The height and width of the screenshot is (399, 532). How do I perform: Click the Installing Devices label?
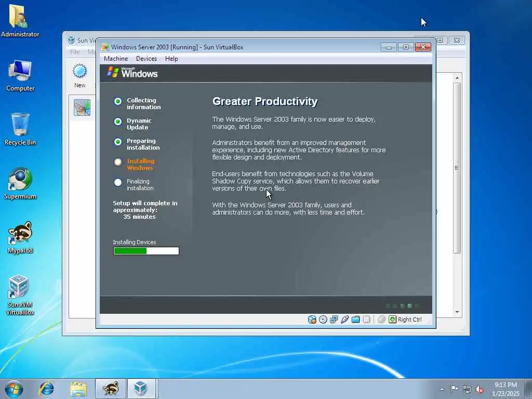(x=135, y=242)
